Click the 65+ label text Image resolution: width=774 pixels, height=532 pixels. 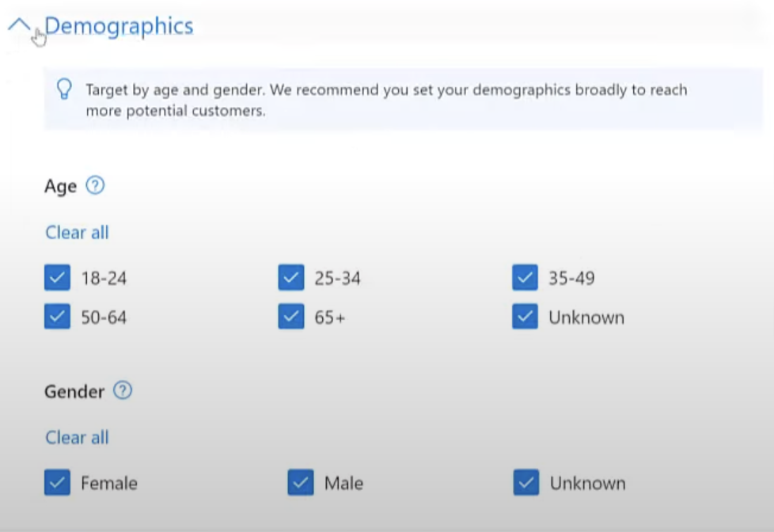tap(330, 317)
